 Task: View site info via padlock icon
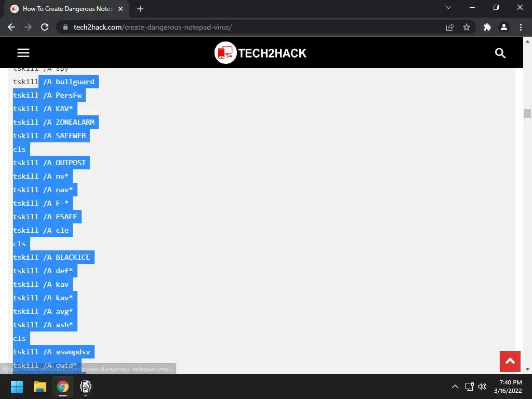65,27
